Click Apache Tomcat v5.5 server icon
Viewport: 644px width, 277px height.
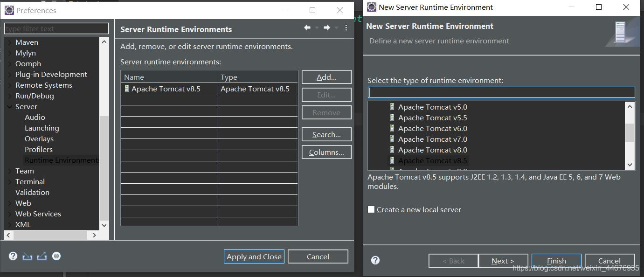pos(392,118)
